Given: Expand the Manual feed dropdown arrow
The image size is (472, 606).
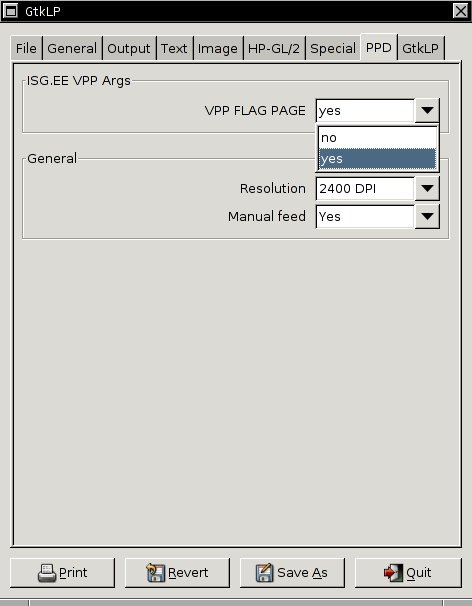Looking at the screenshot, I should click(x=427, y=216).
